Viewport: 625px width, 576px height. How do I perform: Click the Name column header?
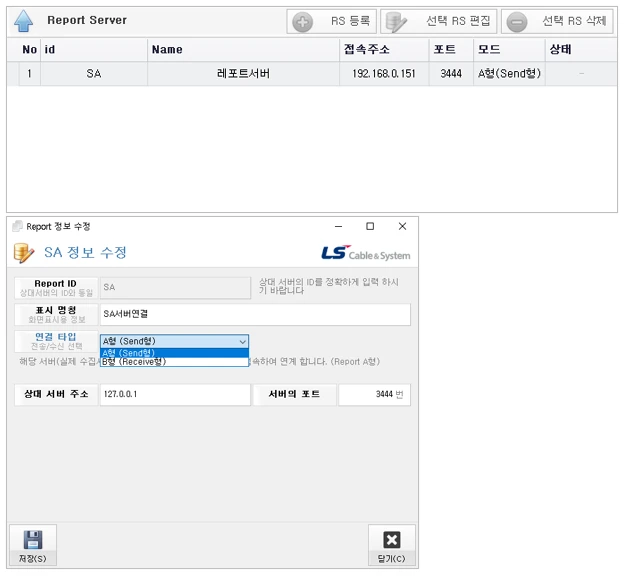coord(243,49)
